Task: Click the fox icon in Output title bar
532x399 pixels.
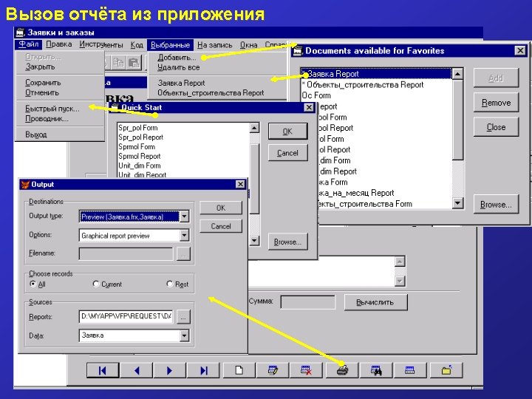Action: tap(25, 185)
